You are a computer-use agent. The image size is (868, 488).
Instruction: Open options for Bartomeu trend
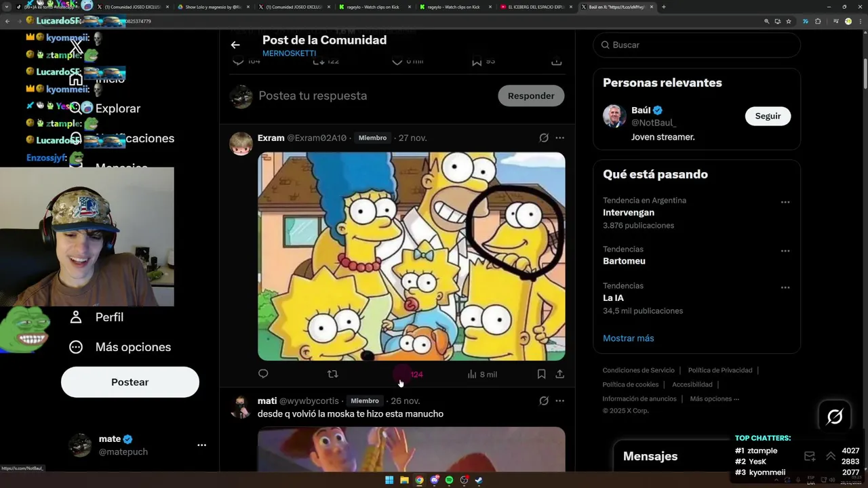785,251
